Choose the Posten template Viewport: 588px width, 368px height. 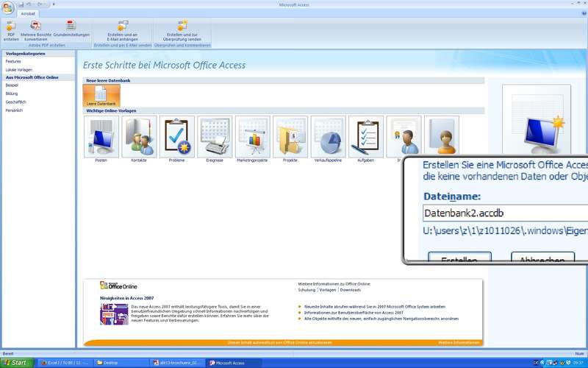point(101,139)
